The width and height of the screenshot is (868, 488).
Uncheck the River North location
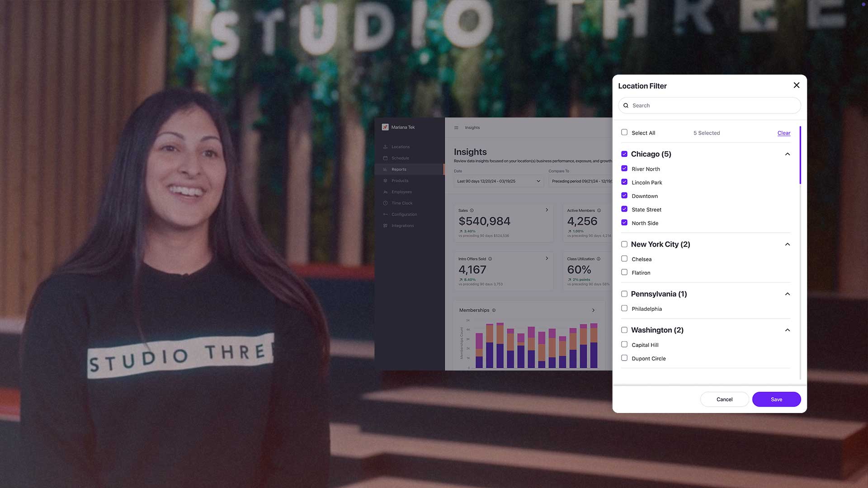pyautogui.click(x=624, y=169)
